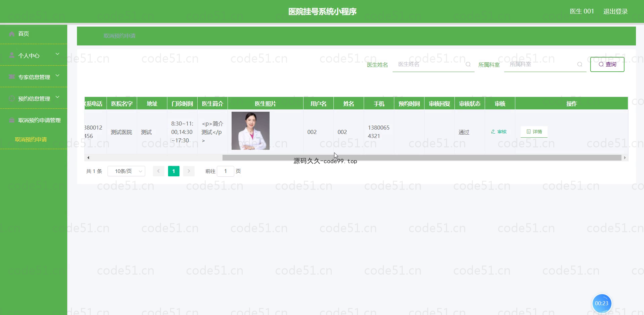
Task: Click the 查询 search button
Action: coord(607,64)
